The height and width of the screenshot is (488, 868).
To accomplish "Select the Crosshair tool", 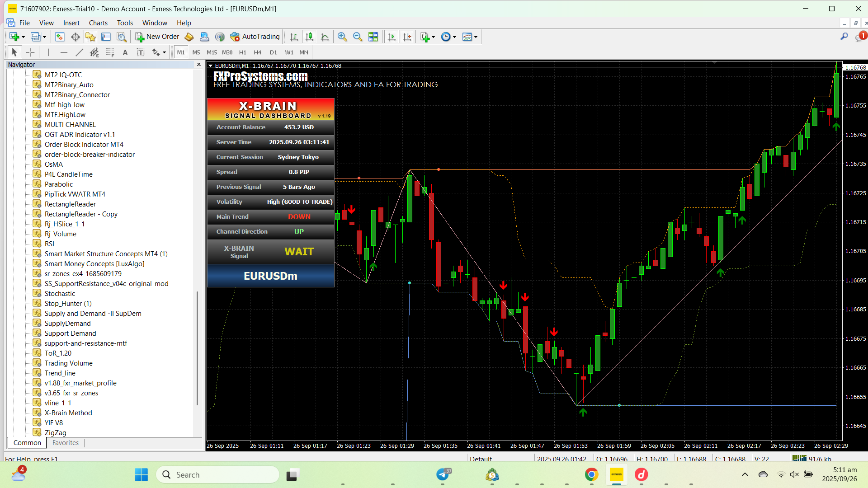I will click(x=30, y=52).
